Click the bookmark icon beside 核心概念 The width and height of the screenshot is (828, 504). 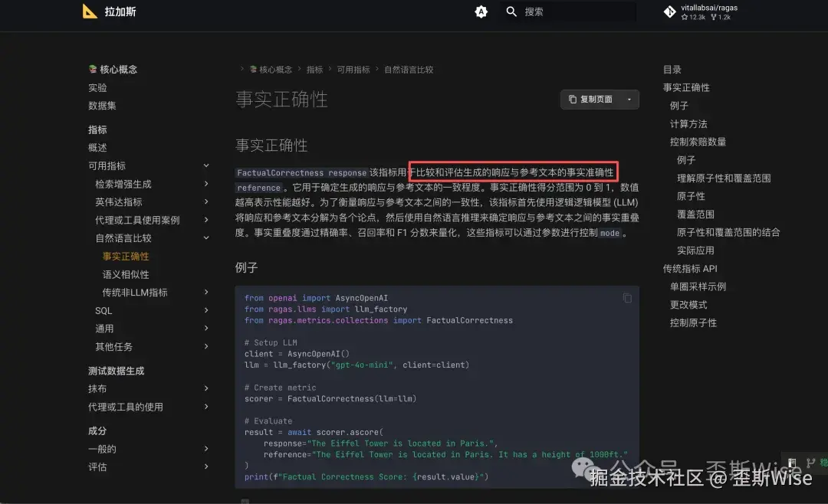pyautogui.click(x=94, y=69)
